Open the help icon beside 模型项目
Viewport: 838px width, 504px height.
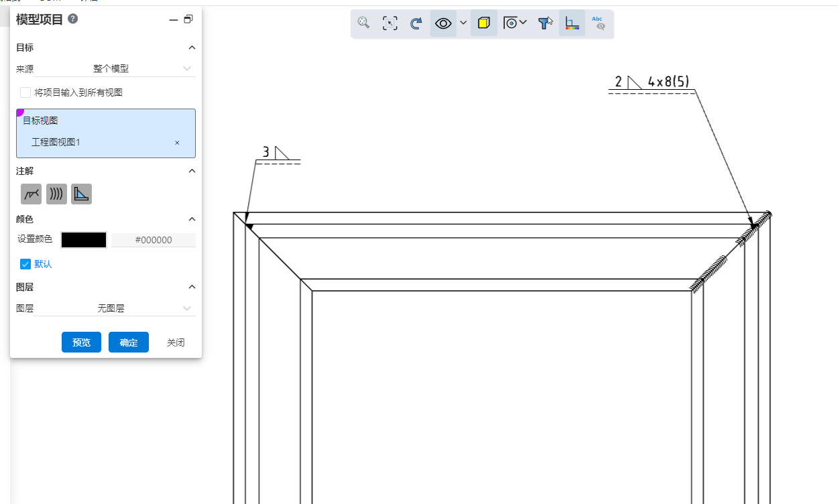pyautogui.click(x=73, y=19)
